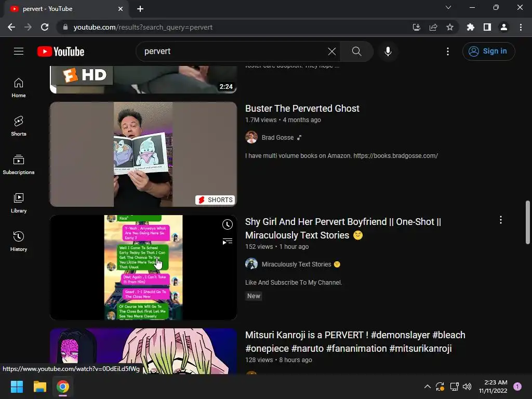
Task: Open Shorts in sidebar
Action: click(19, 126)
